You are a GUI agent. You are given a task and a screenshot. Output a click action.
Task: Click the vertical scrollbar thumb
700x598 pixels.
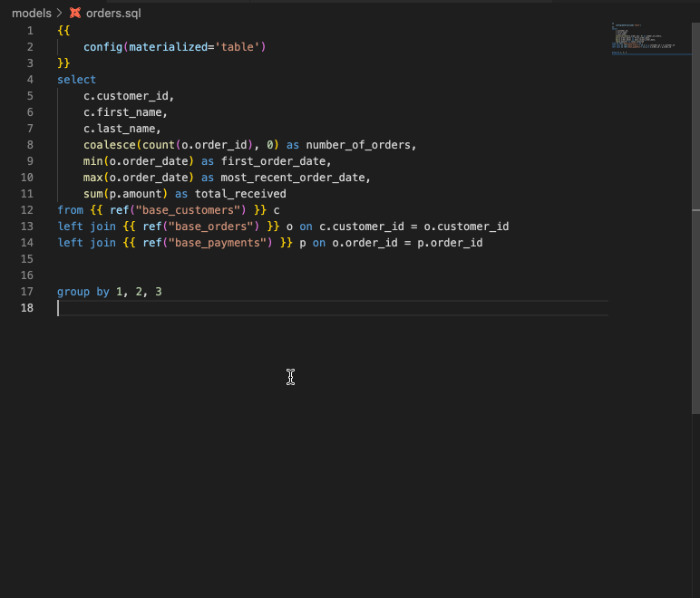695,218
